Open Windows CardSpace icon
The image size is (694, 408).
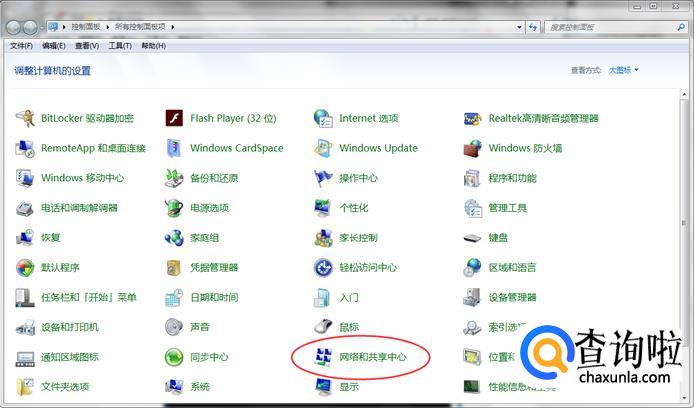(x=174, y=148)
